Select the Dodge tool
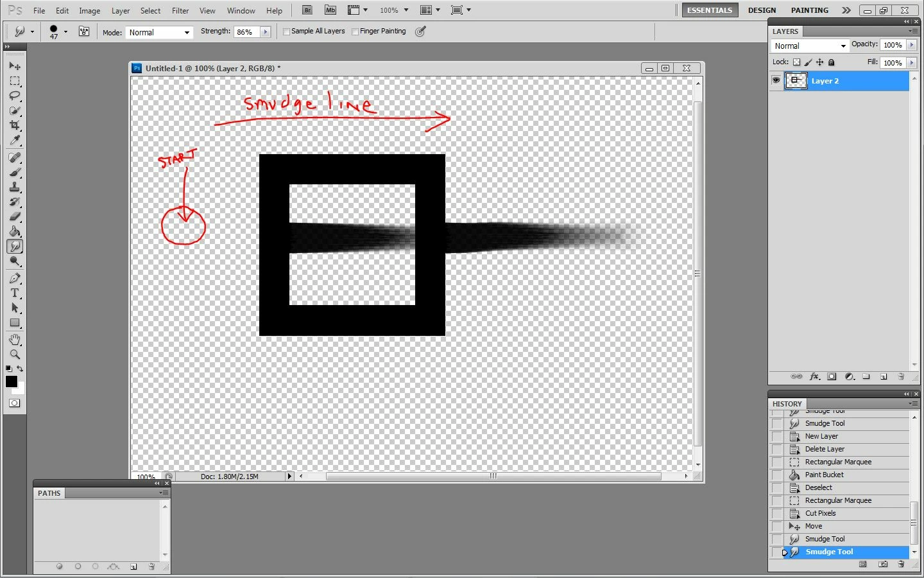 [15, 261]
